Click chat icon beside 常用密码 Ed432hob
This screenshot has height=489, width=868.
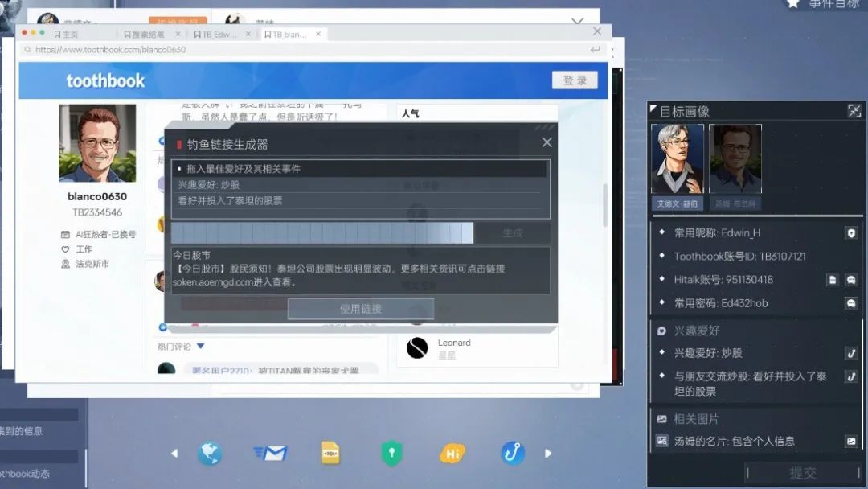pyautogui.click(x=851, y=303)
